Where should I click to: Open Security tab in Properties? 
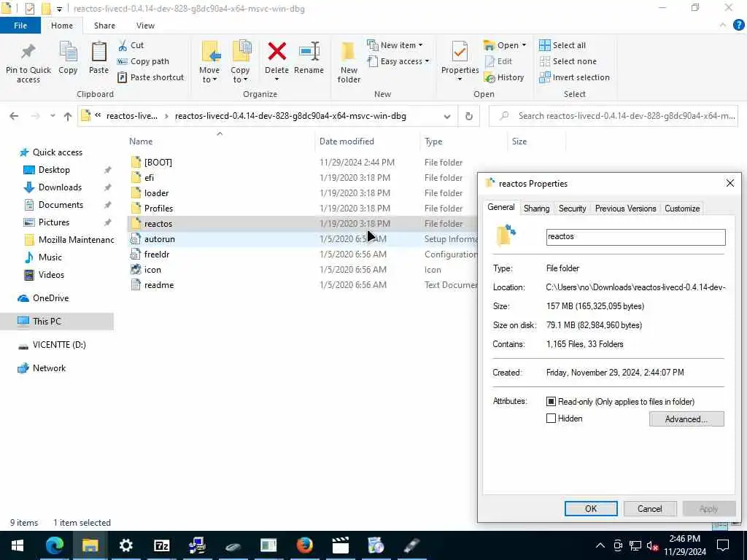click(x=572, y=208)
